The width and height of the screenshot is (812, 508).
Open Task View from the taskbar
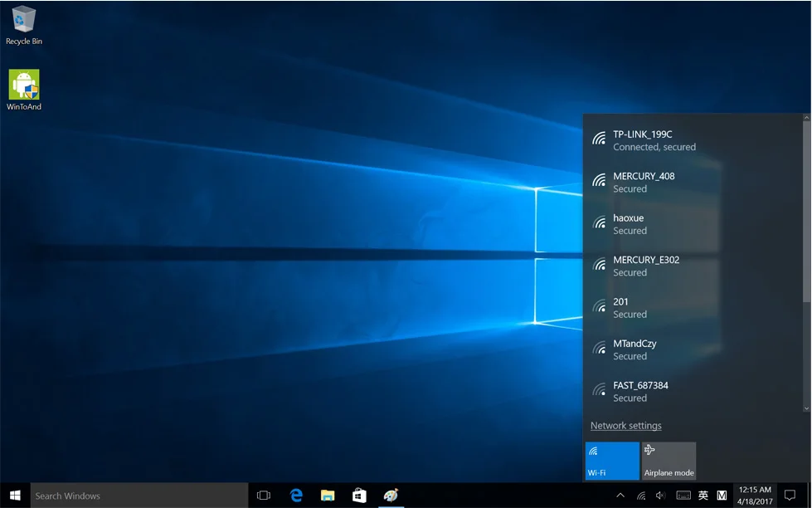point(264,496)
